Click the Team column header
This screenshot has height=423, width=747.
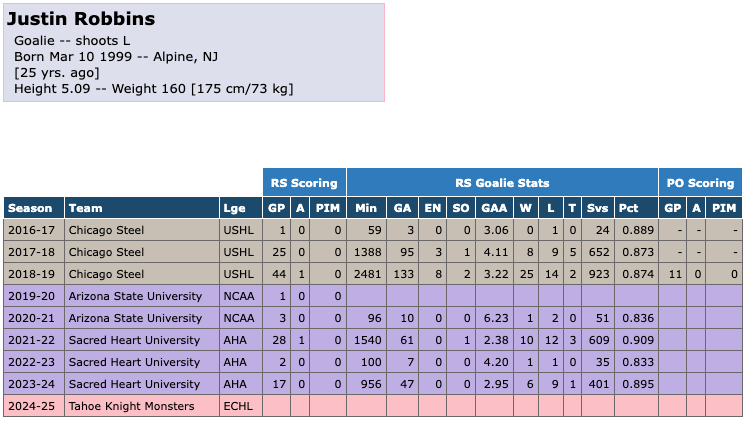[85, 208]
